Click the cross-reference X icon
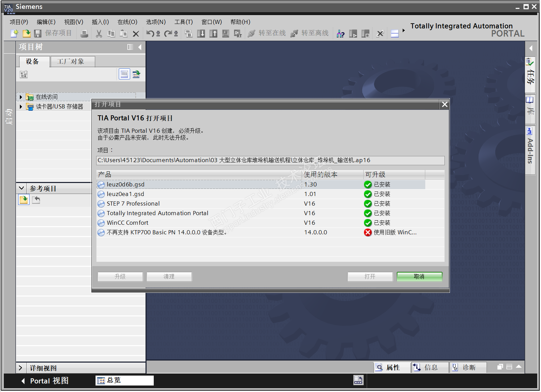541x392 pixels. coord(380,34)
